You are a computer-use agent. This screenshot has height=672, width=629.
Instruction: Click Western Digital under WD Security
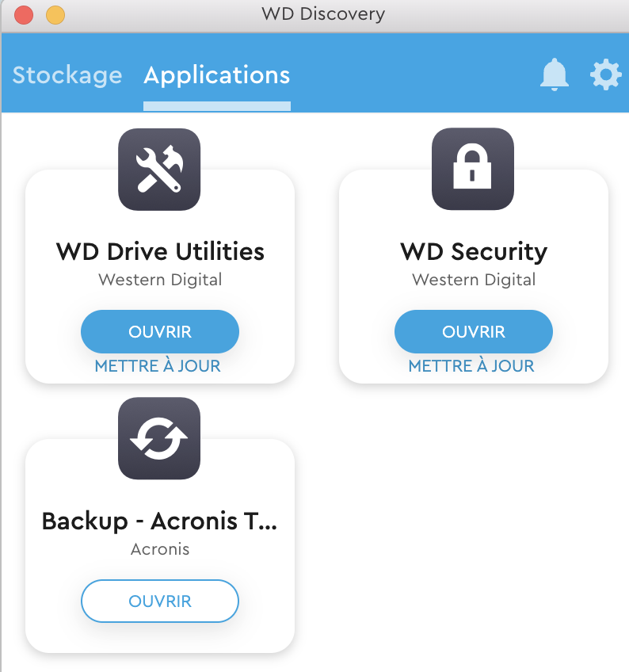tap(474, 280)
